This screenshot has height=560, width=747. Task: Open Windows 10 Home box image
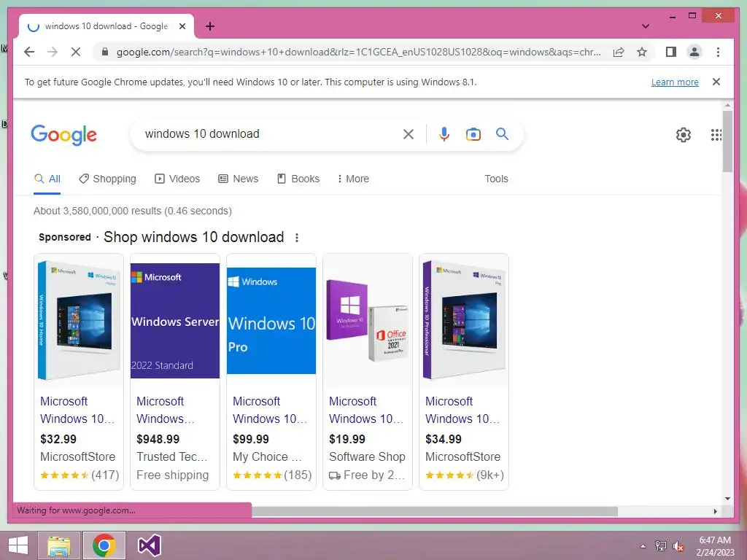(x=79, y=320)
